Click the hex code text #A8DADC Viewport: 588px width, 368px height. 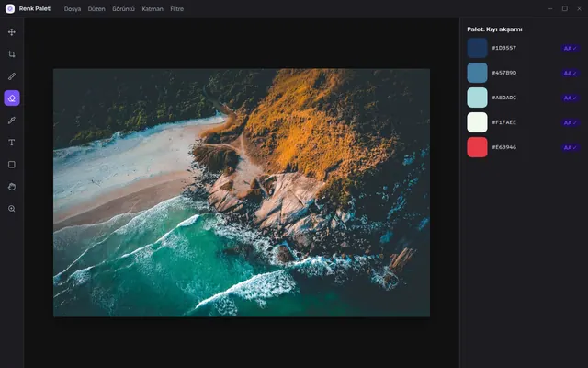[x=504, y=98]
